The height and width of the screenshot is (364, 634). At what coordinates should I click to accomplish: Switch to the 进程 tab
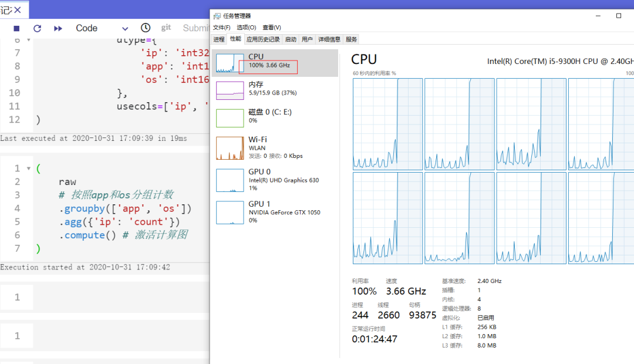tap(219, 39)
